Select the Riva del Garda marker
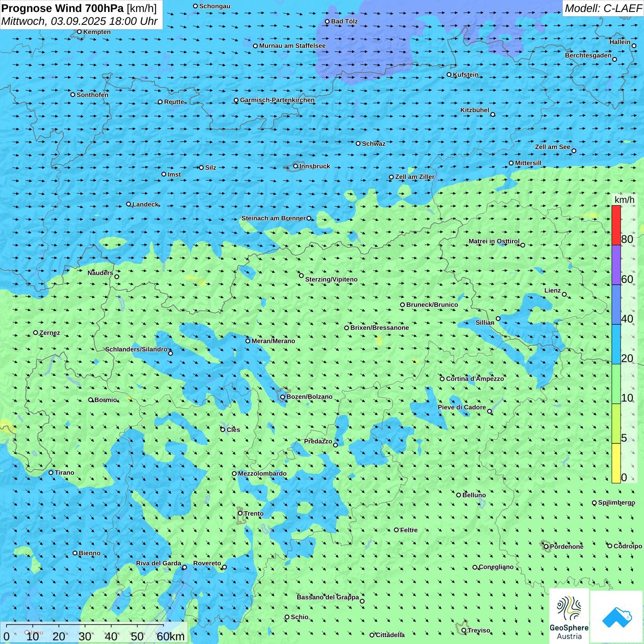This screenshot has width=644, height=644. tap(184, 567)
